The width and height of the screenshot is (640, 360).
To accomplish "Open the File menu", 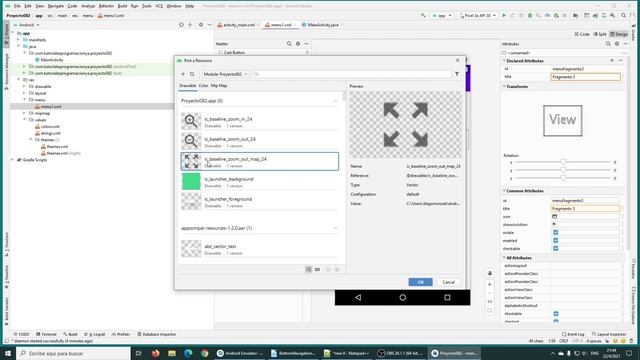I will point(17,6).
